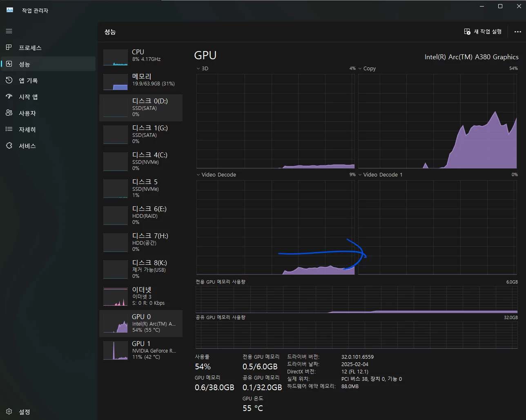Click the 성능 (Performance) sidebar icon
This screenshot has width=526, height=420.
click(x=9, y=64)
